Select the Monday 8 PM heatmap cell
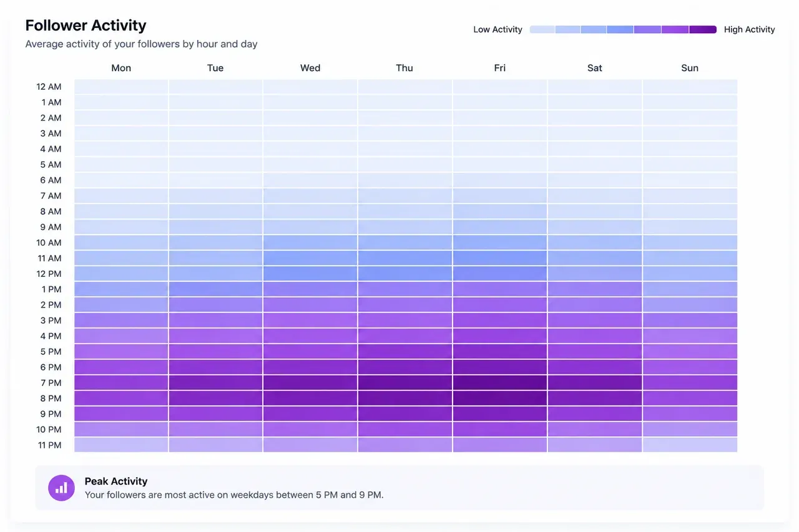The height and width of the screenshot is (532, 799). point(121,398)
